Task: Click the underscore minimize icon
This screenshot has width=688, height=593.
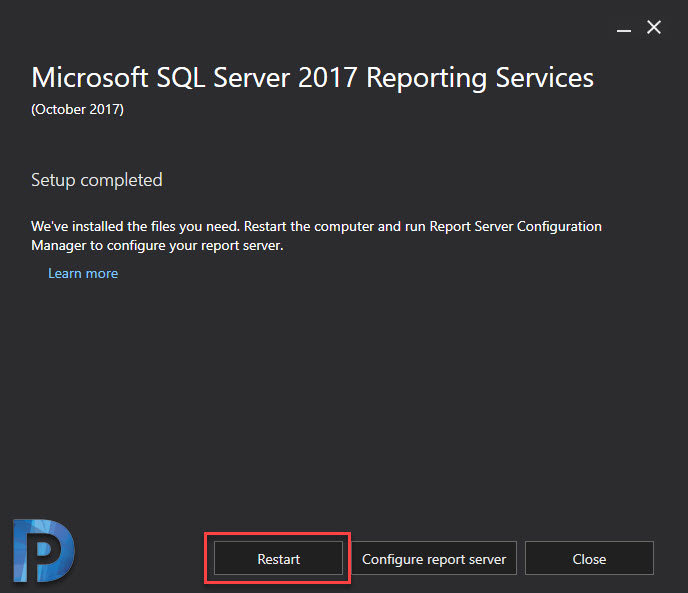Action: pyautogui.click(x=624, y=30)
